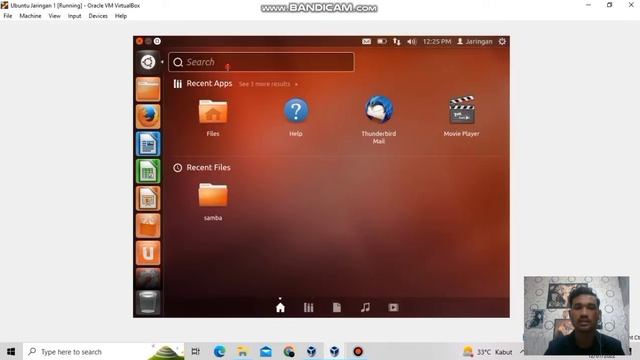Image resolution: width=640 pixels, height=360 pixels.
Task: Open VirtualBox Help menu
Action: click(121, 16)
